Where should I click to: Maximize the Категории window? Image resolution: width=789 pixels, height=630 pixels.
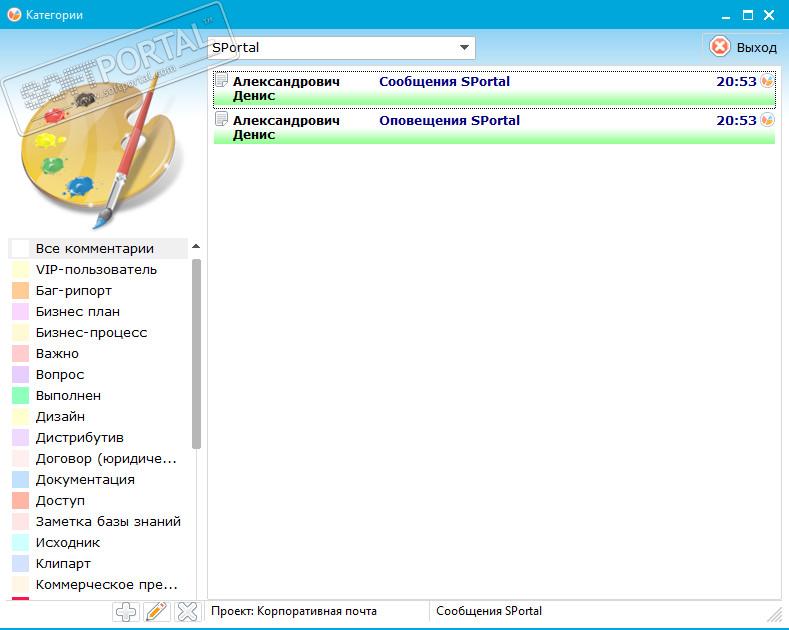tap(748, 15)
